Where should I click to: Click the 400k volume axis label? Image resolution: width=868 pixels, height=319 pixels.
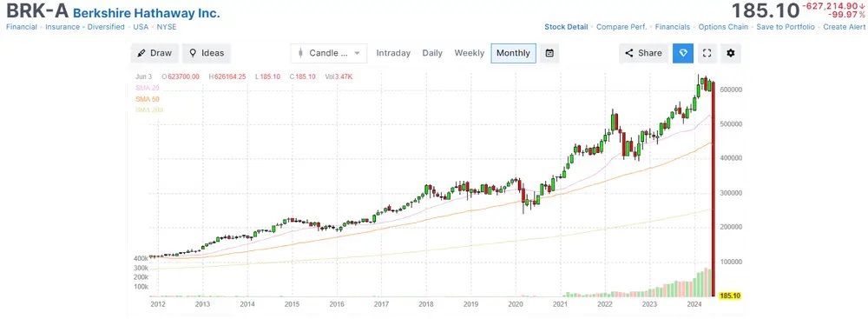point(140,258)
